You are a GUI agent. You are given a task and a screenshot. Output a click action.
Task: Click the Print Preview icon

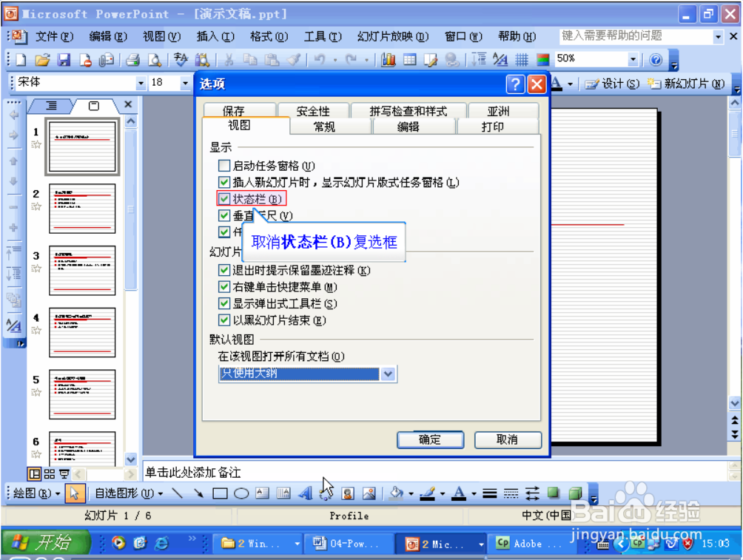click(155, 60)
